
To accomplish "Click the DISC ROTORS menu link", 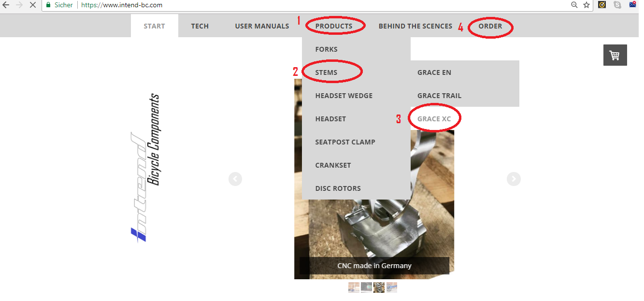I will click(x=338, y=188).
